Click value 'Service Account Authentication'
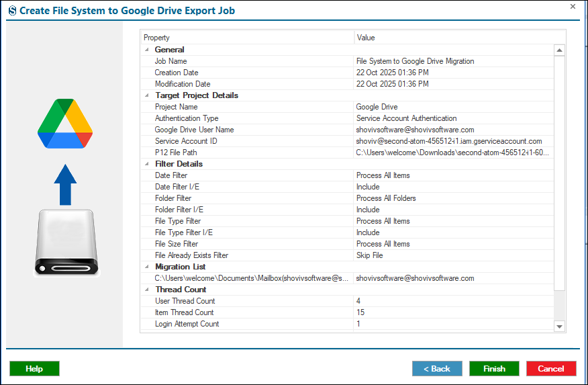The width and height of the screenshot is (588, 385). [407, 118]
